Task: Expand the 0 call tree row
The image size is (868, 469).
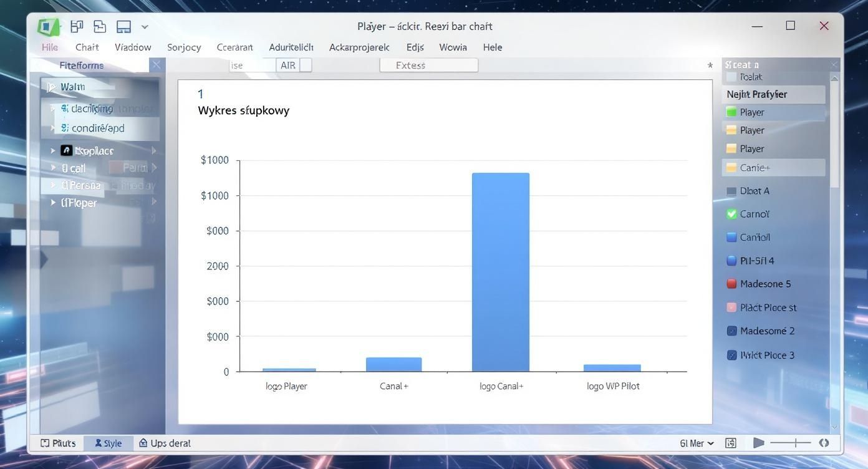Action: [x=53, y=168]
